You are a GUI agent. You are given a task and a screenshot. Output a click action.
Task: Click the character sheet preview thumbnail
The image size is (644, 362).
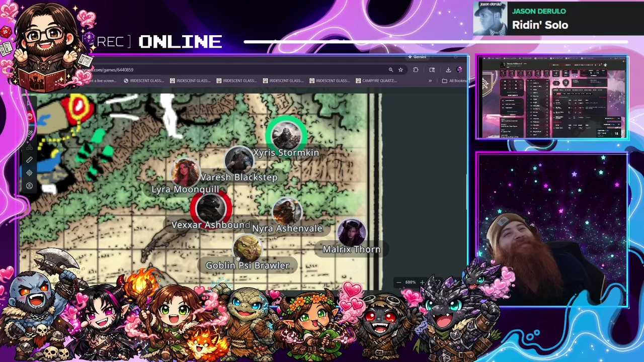(552, 97)
